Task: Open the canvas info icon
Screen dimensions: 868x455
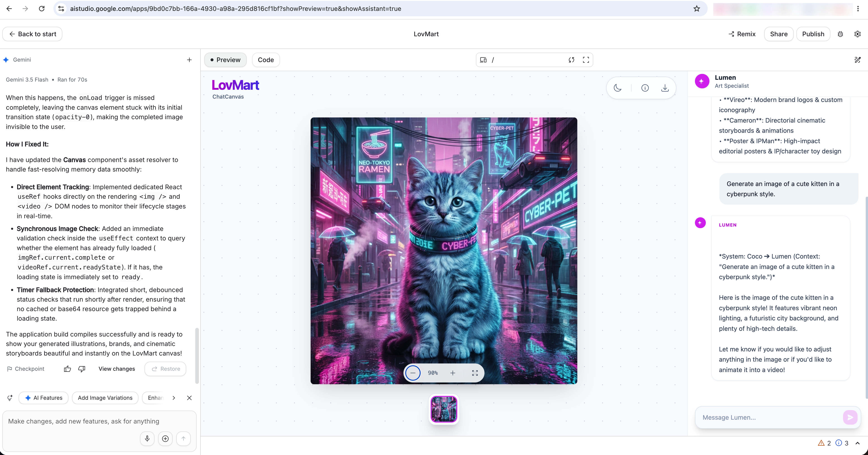Action: pyautogui.click(x=645, y=88)
